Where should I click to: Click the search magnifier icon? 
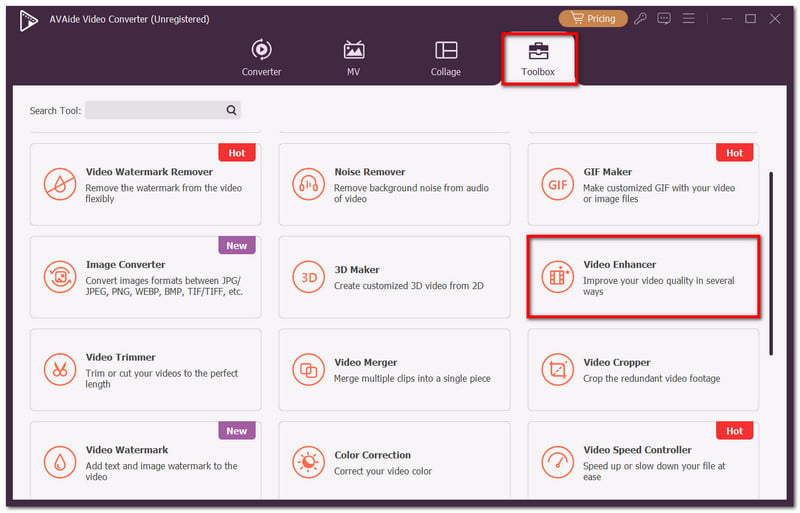(x=231, y=110)
